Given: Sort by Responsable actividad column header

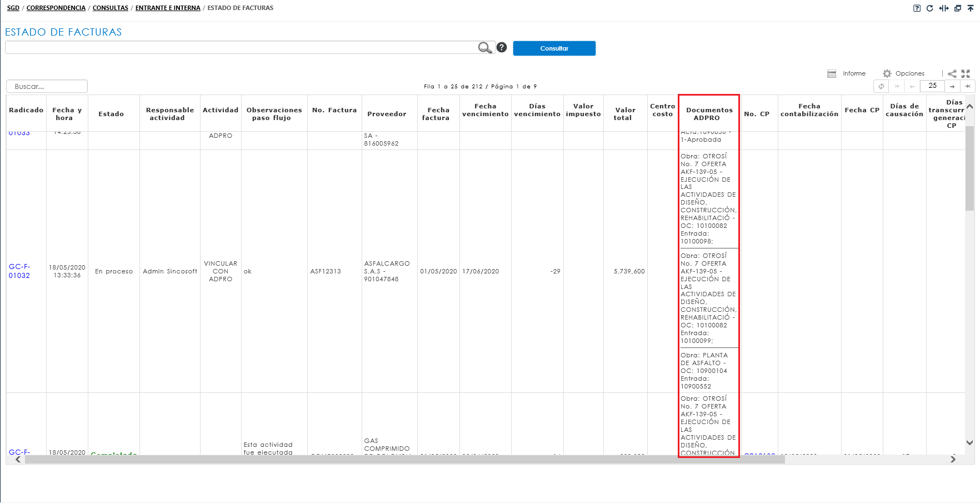Looking at the screenshot, I should (170, 114).
